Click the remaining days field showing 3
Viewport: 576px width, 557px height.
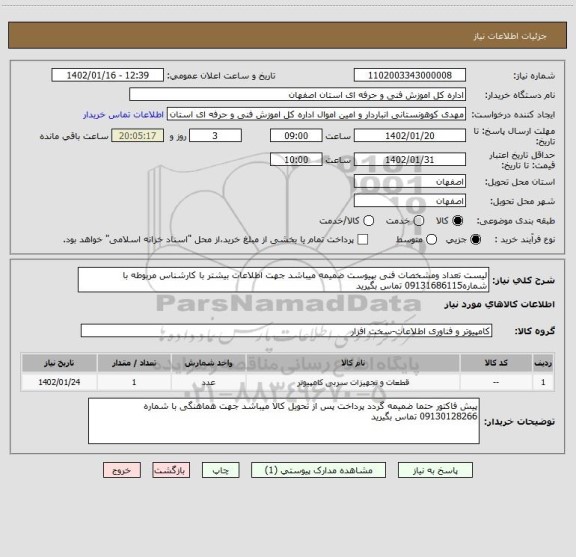coord(215,136)
